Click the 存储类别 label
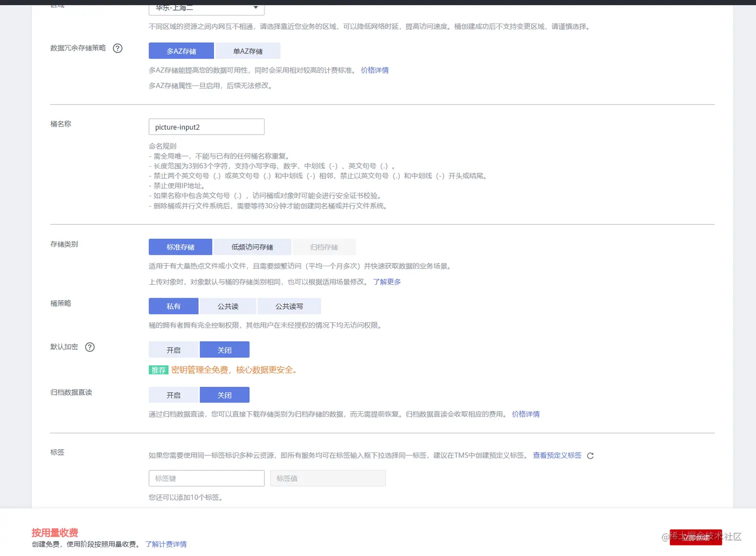The image size is (756, 556). [x=64, y=244]
